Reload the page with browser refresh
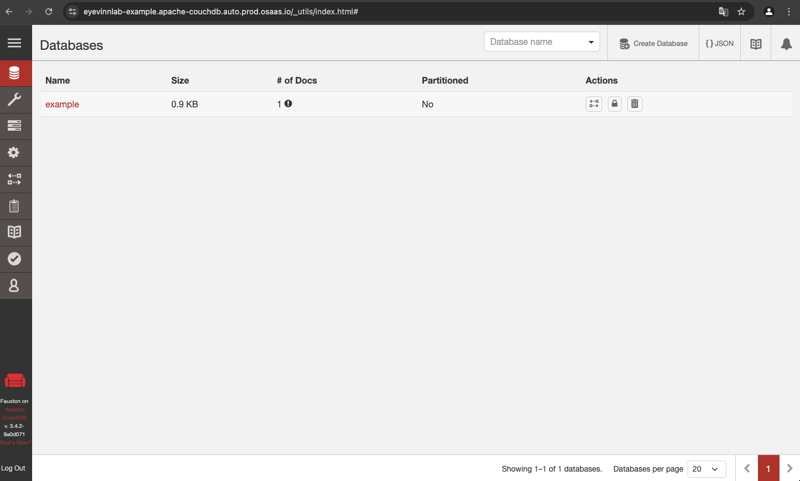Viewport: 800px width, 481px height. [x=48, y=11]
